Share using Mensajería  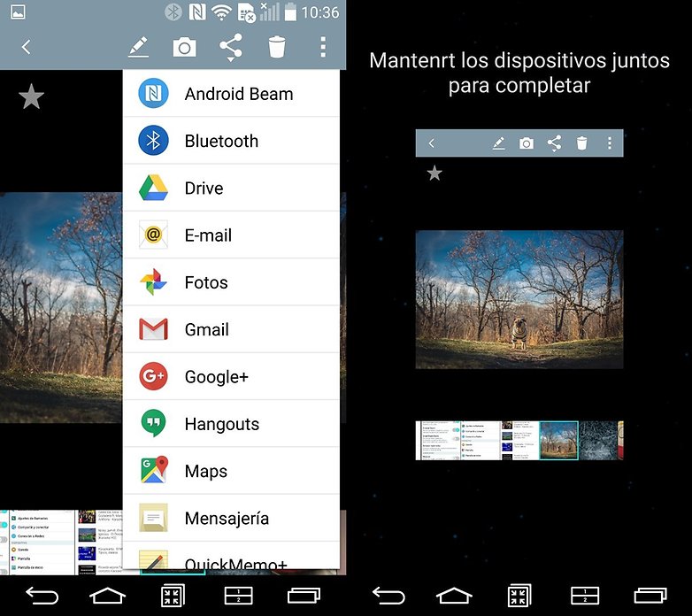point(231,519)
